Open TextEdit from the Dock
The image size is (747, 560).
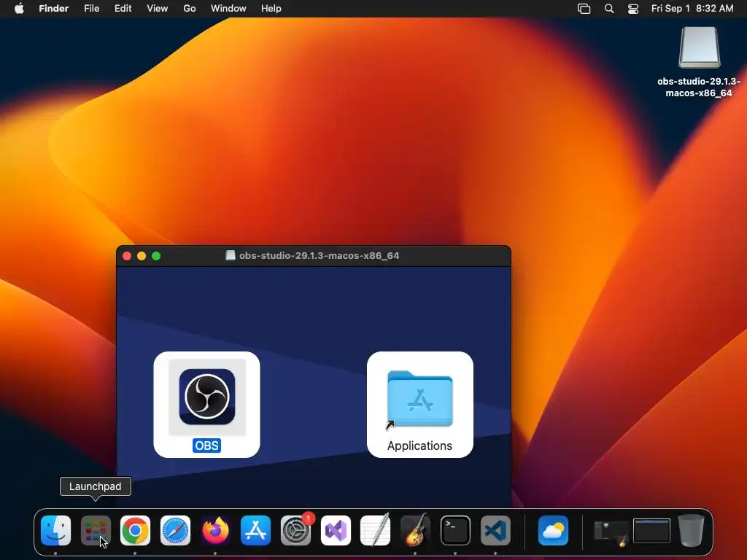coord(376,531)
